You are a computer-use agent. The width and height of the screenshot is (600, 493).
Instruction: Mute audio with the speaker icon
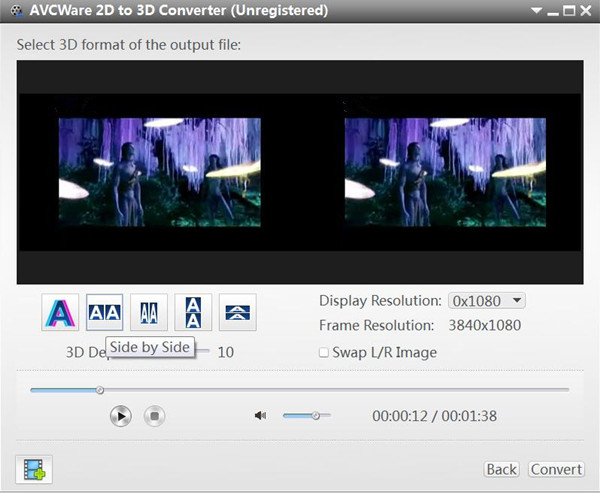[x=261, y=415]
